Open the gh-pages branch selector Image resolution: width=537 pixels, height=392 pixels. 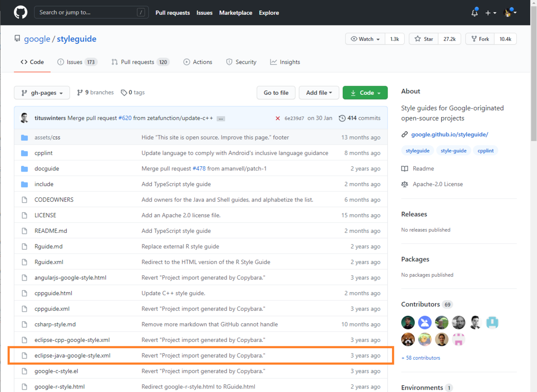42,93
